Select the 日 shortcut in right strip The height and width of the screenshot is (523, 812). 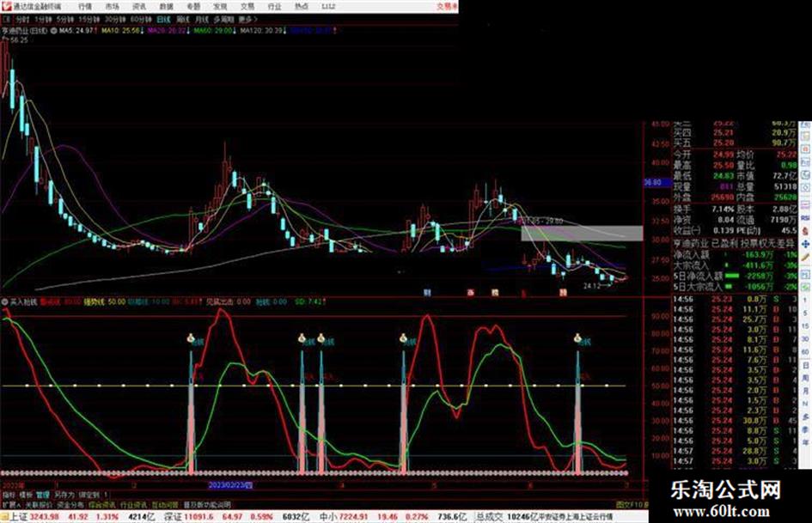click(805, 365)
